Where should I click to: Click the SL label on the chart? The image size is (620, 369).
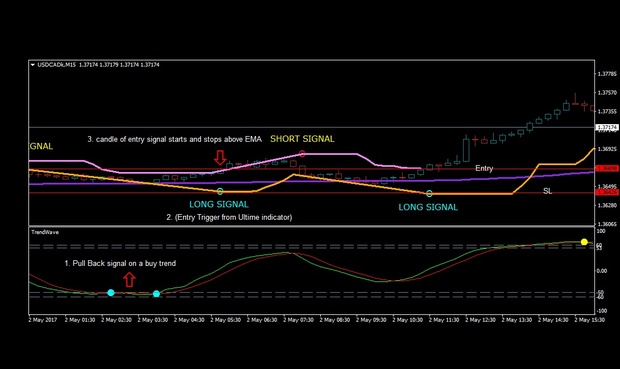click(547, 191)
